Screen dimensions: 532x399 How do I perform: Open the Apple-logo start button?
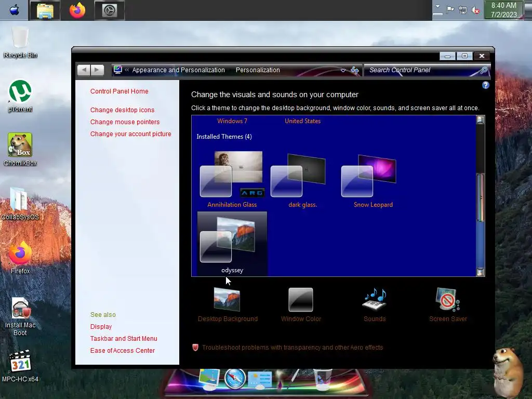tap(14, 10)
